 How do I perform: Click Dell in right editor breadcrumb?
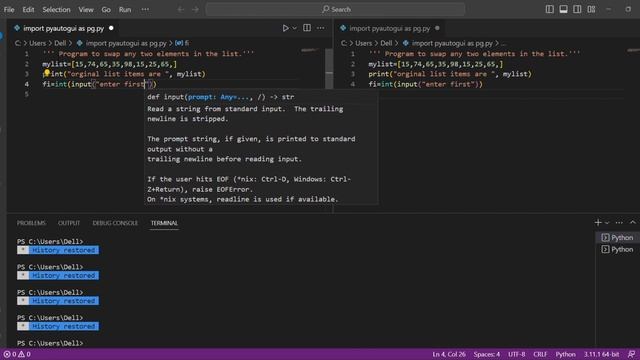pyautogui.click(x=386, y=43)
